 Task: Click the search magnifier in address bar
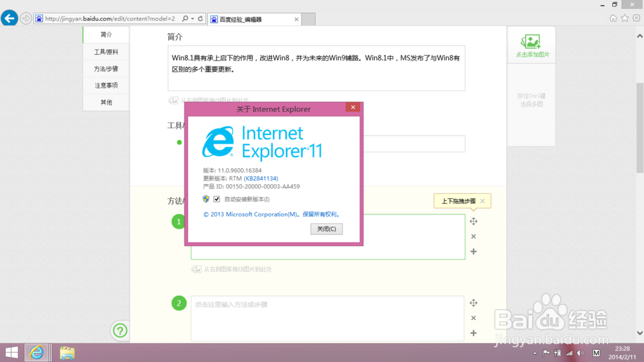[x=185, y=19]
